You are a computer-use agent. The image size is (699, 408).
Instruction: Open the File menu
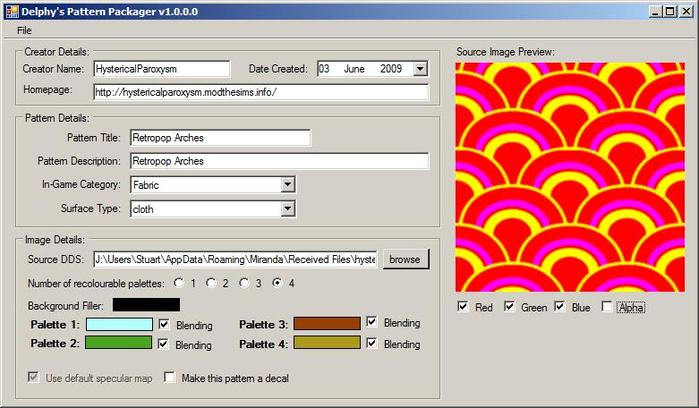click(x=24, y=30)
